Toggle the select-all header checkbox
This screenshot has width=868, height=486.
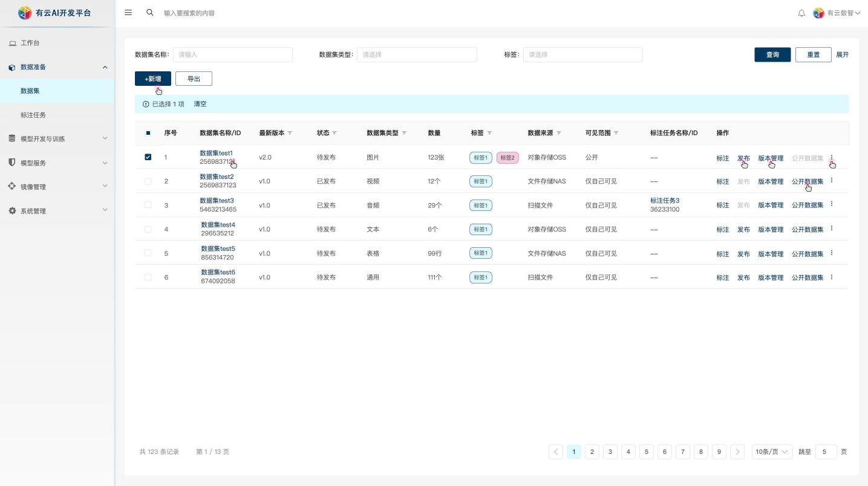tap(148, 133)
